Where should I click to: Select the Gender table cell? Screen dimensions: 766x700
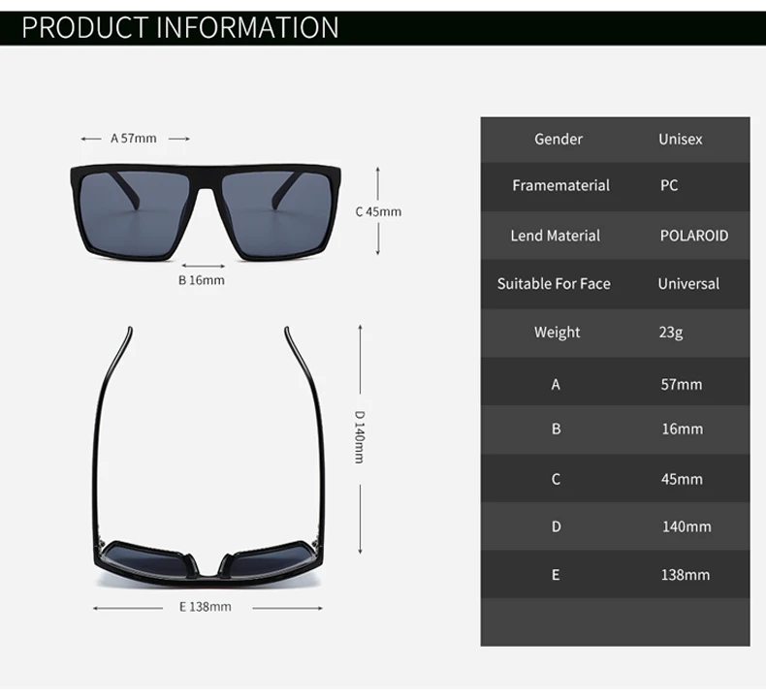coord(559,140)
